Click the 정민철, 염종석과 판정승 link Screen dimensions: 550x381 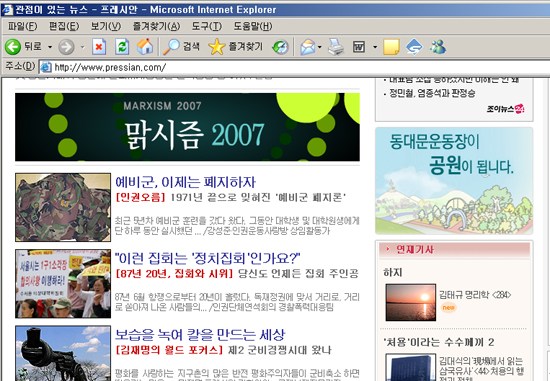point(432,93)
